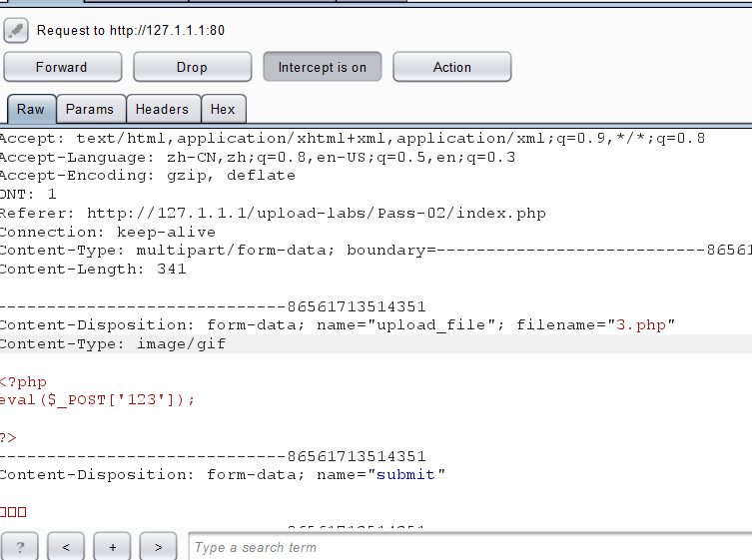Click the name value submit

click(405, 475)
